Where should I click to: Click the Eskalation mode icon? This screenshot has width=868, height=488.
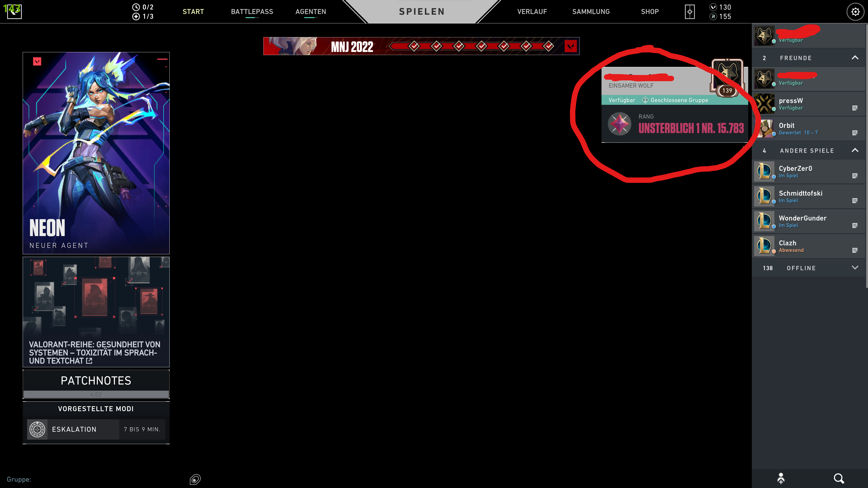37,429
